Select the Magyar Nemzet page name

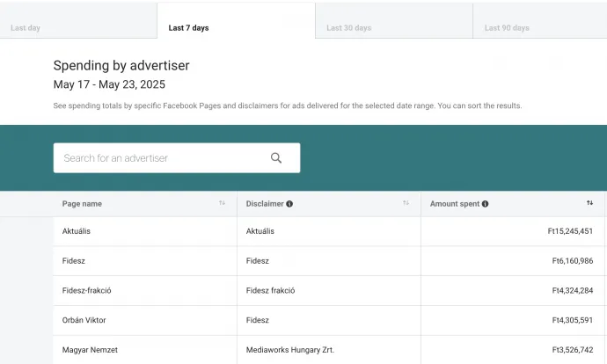point(90,350)
